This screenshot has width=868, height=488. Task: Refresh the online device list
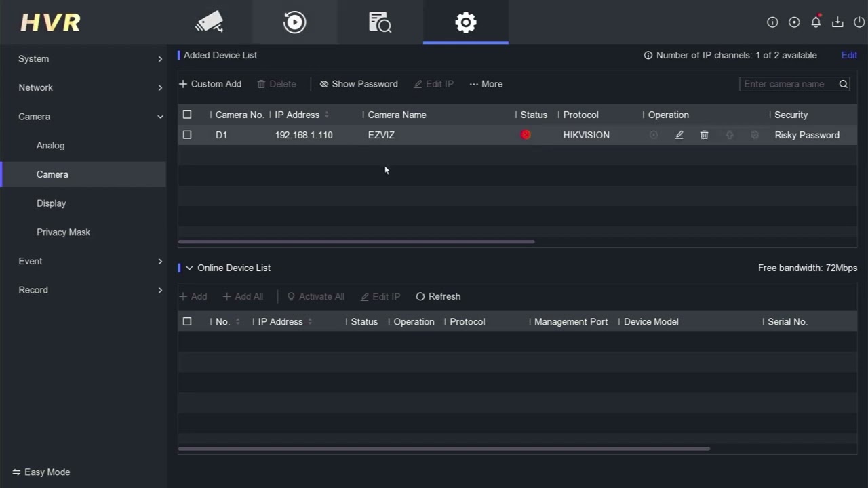[x=438, y=296]
